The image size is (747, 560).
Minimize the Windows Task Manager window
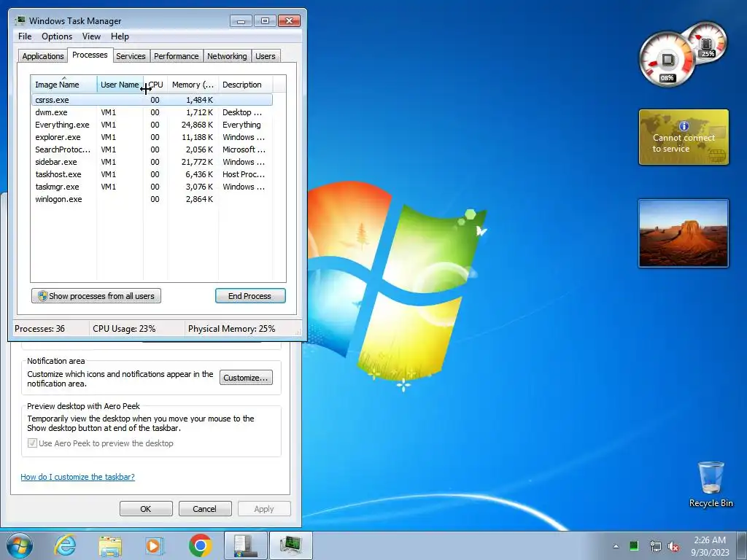[241, 21]
